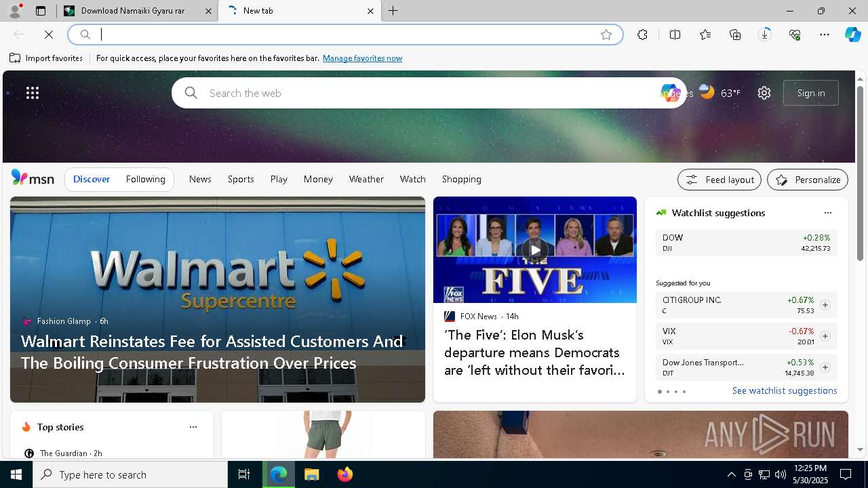Click the MSN logo
This screenshot has width=868, height=488.
(33, 178)
